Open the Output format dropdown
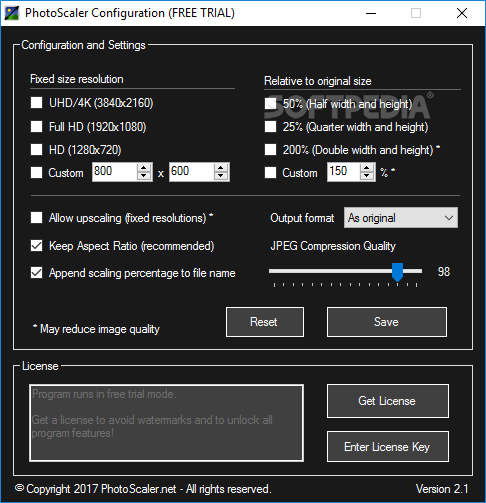The width and height of the screenshot is (486, 503). click(x=401, y=218)
